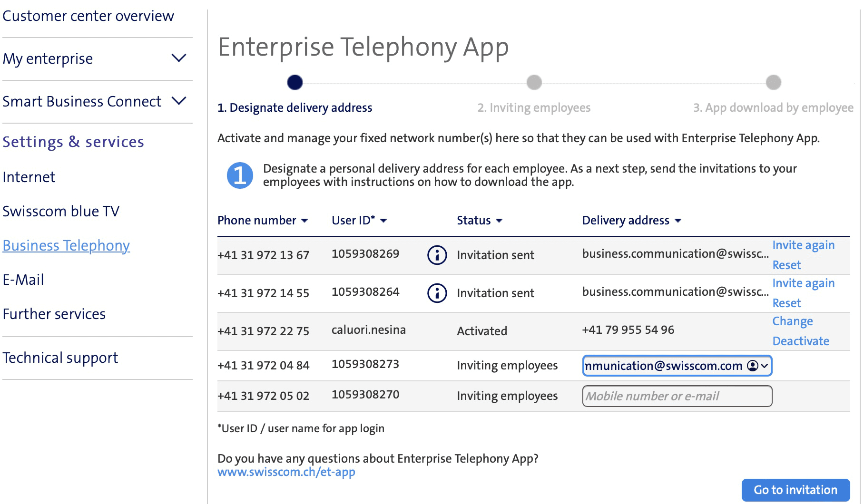Viewport: 864px width, 504px height.
Task: Click contact icon in delivery address field
Action: pos(753,366)
